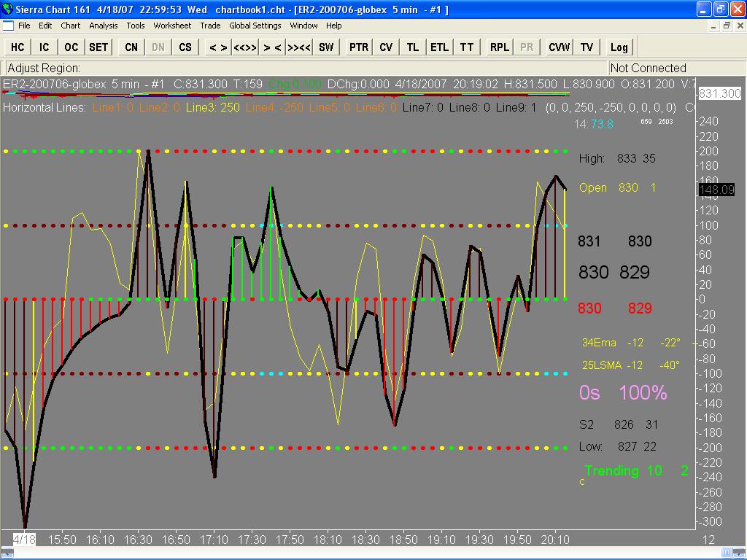Open the Trade menu
Viewport: 747px width, 560px height.
pyautogui.click(x=210, y=26)
